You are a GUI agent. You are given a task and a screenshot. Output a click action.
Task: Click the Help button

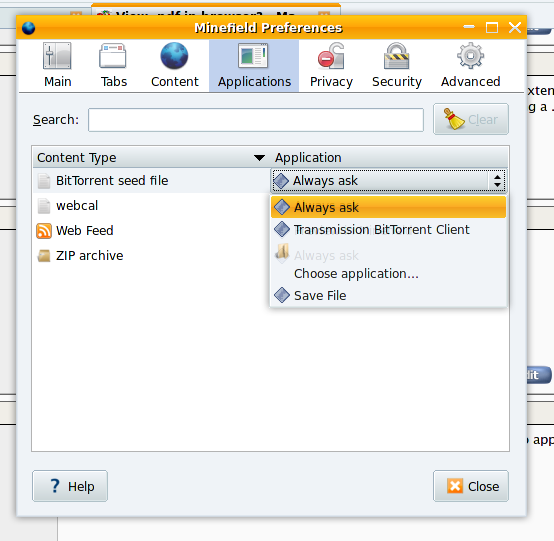tap(70, 486)
